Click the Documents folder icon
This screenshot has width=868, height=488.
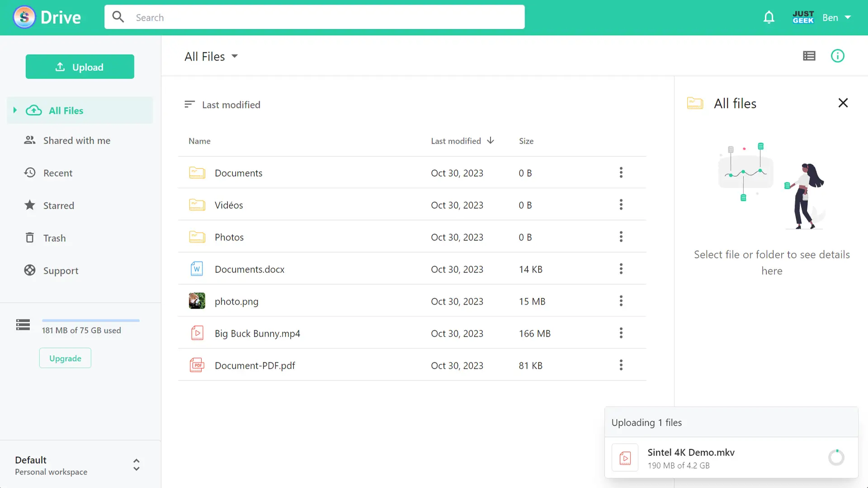point(197,173)
